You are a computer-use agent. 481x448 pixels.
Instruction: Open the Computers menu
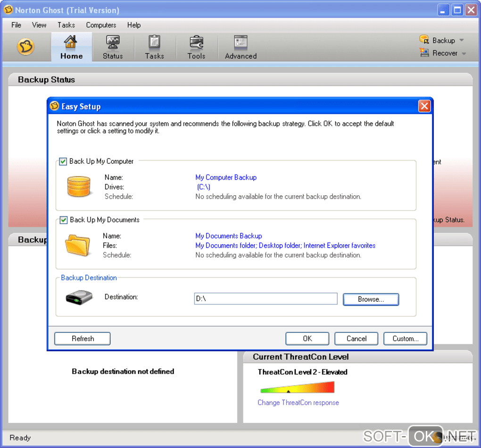click(101, 25)
